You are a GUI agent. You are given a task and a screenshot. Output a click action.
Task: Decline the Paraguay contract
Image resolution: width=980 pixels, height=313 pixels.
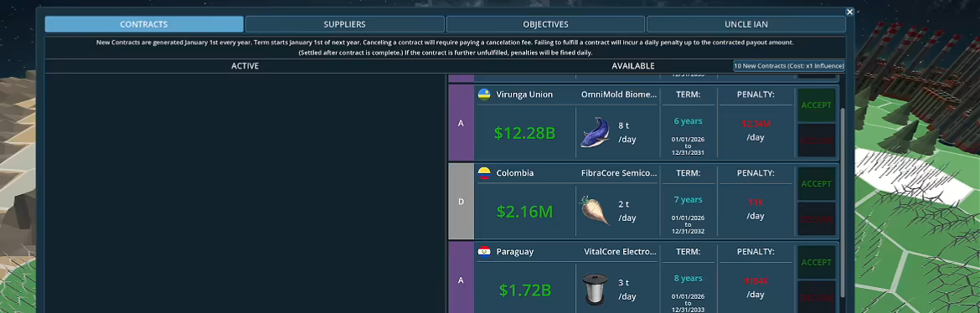coord(817,297)
